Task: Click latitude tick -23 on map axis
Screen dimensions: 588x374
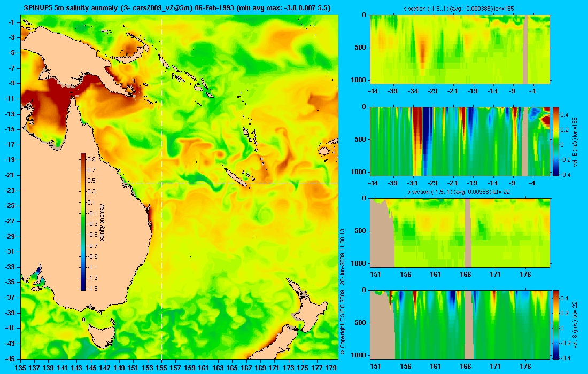Action: [10, 190]
